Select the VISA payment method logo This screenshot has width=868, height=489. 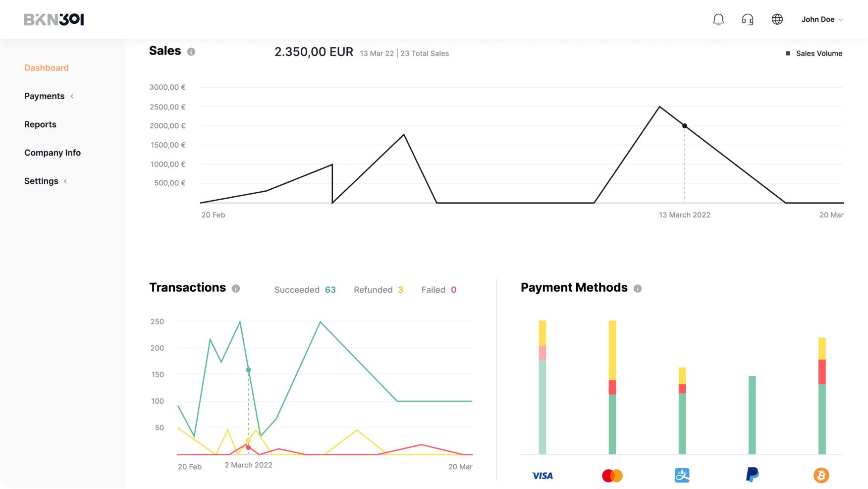(542, 476)
